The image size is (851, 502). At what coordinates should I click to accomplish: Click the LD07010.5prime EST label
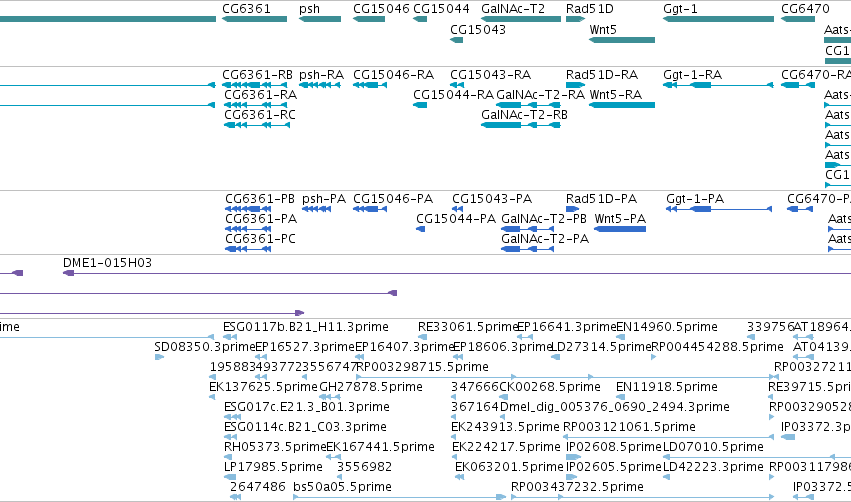713,447
